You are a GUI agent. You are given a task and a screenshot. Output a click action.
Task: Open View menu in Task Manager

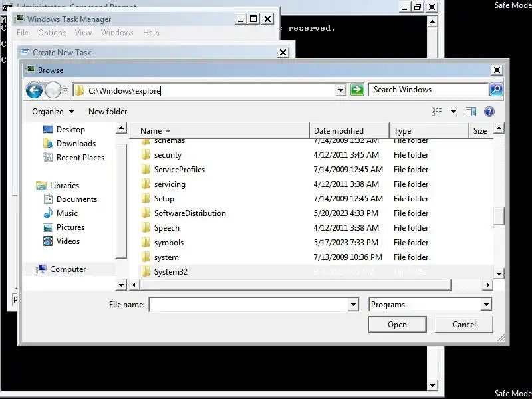pos(83,33)
